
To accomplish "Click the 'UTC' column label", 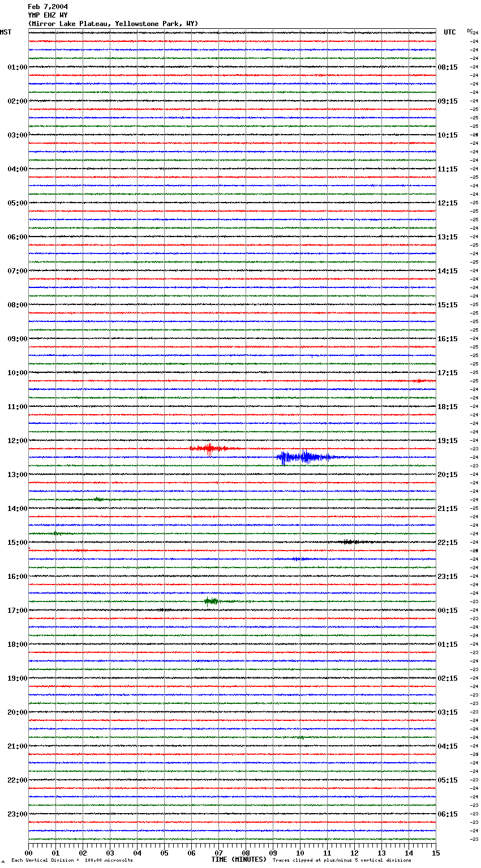I will tap(449, 32).
